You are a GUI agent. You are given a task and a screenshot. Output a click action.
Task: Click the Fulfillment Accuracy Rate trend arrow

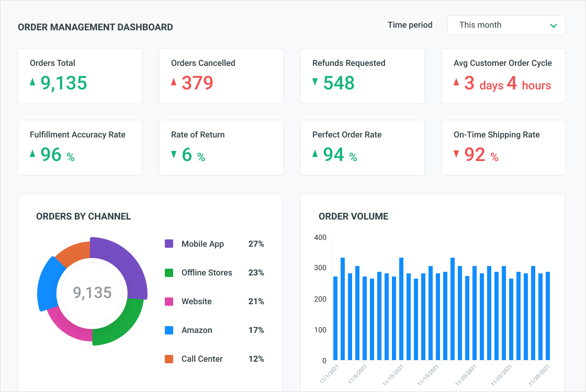pyautogui.click(x=32, y=154)
